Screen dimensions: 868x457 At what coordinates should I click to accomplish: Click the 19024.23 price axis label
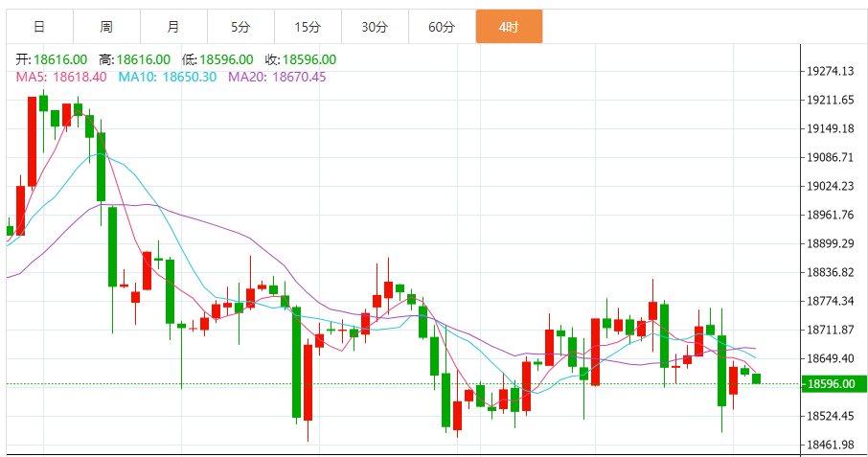pyautogui.click(x=831, y=186)
